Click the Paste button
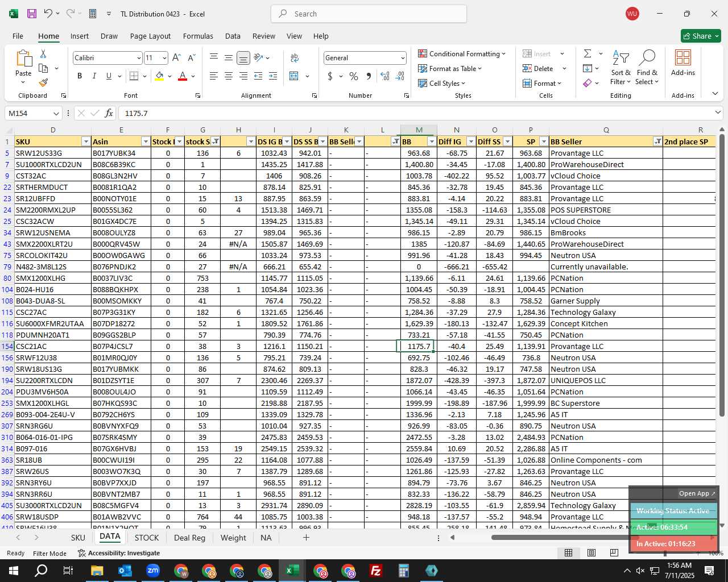The height and width of the screenshot is (582, 728). coord(23,67)
